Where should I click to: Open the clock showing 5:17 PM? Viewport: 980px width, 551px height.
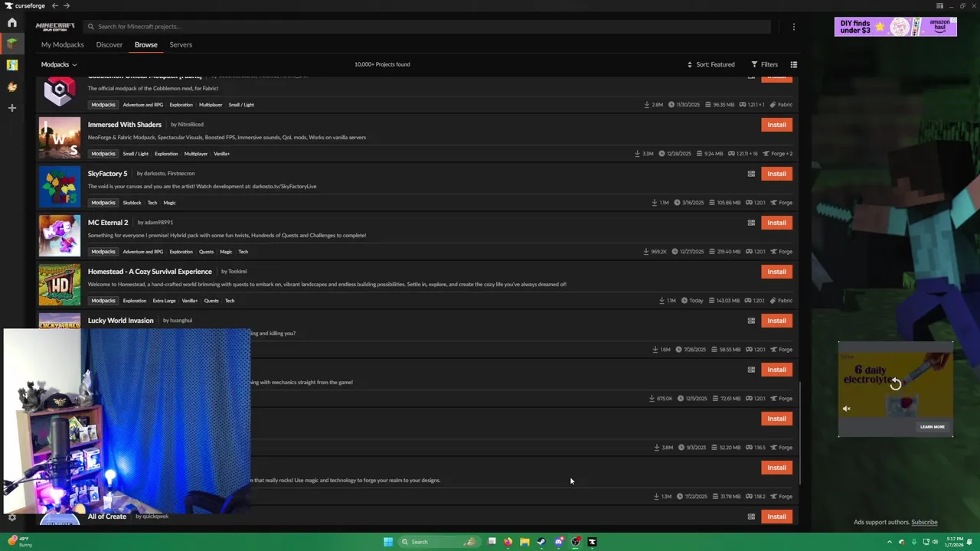point(954,542)
